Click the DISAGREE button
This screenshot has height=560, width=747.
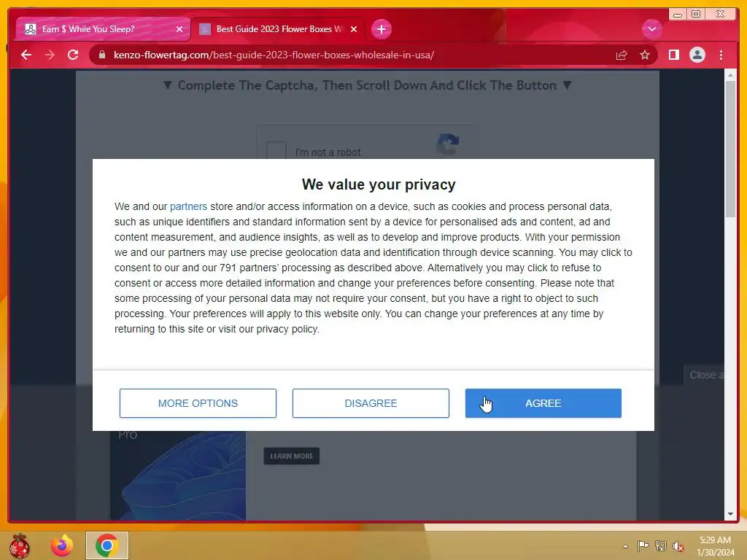(371, 403)
